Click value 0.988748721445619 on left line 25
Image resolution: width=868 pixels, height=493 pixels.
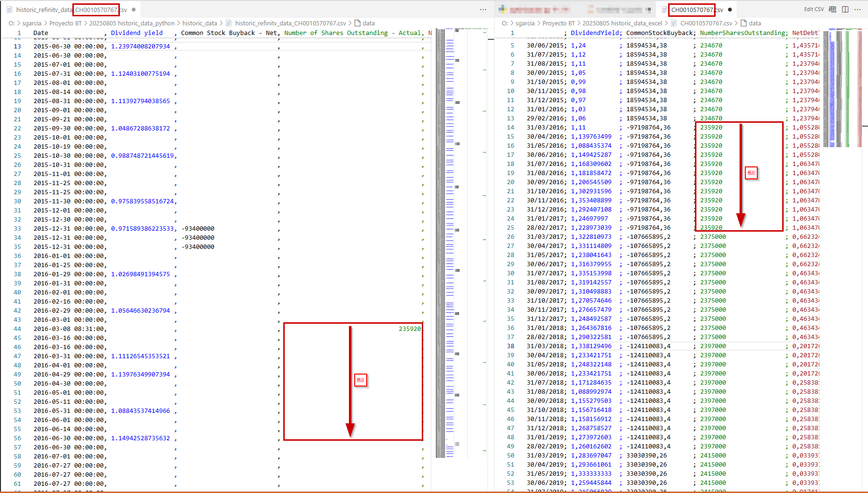142,156
